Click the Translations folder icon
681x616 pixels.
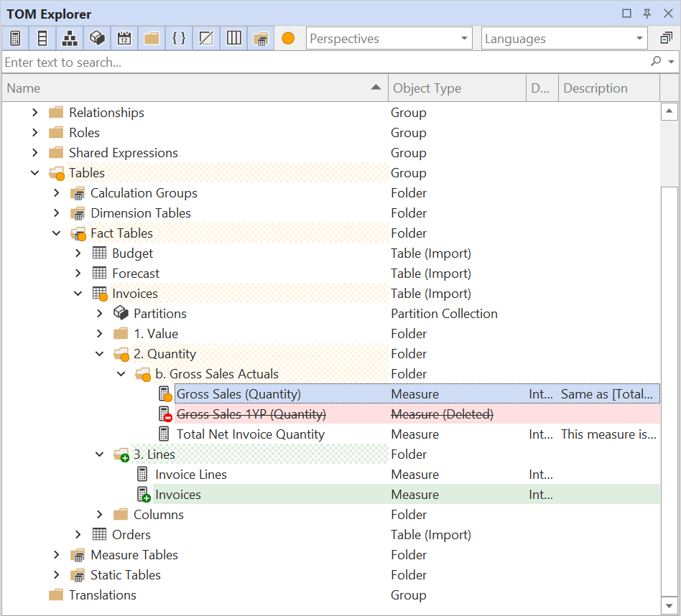click(56, 594)
